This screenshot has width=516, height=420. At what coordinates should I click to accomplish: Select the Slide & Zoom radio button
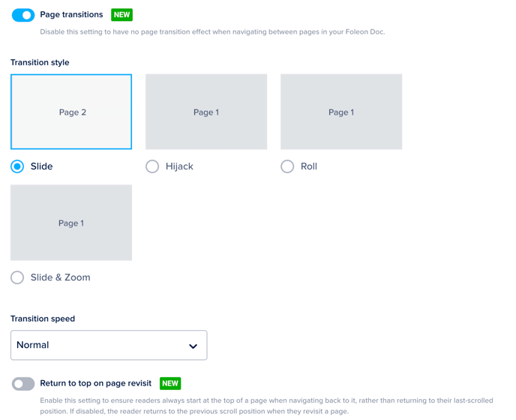click(x=17, y=277)
